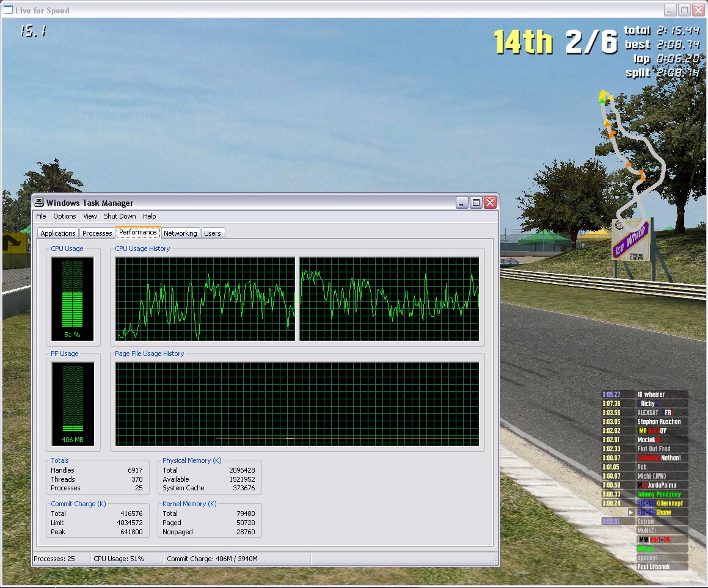Click the 'best' lap time readout
The height and width of the screenshot is (588, 708).
click(662, 44)
